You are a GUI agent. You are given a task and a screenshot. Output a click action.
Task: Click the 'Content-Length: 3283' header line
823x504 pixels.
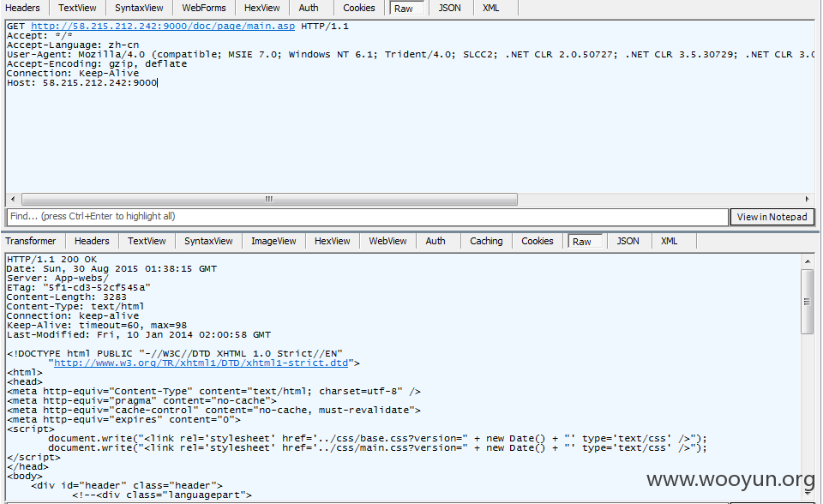[x=67, y=297]
